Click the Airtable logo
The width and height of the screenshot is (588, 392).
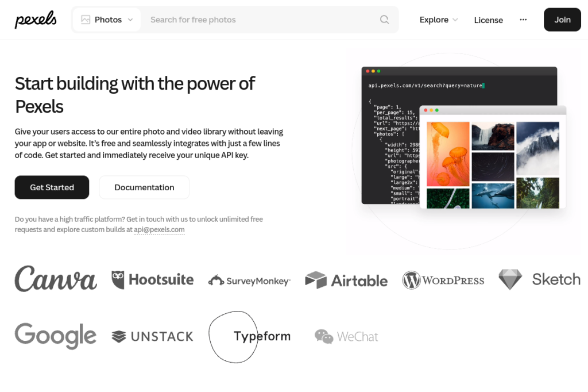[x=346, y=280]
